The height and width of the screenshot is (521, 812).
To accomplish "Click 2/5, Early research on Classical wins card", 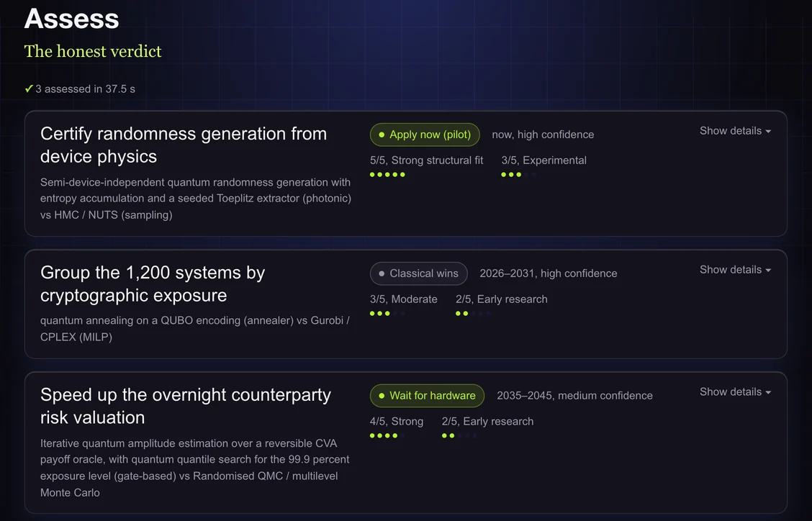I will point(501,299).
